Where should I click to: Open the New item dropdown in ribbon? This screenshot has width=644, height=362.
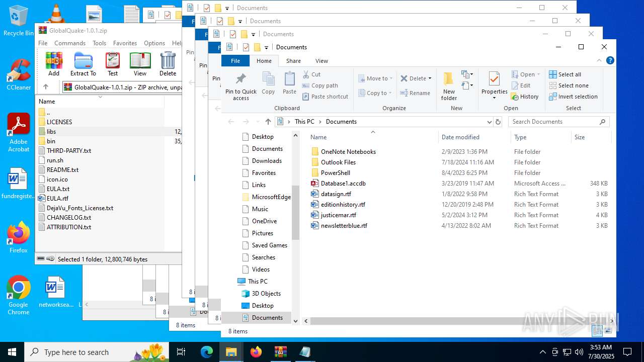[467, 74]
